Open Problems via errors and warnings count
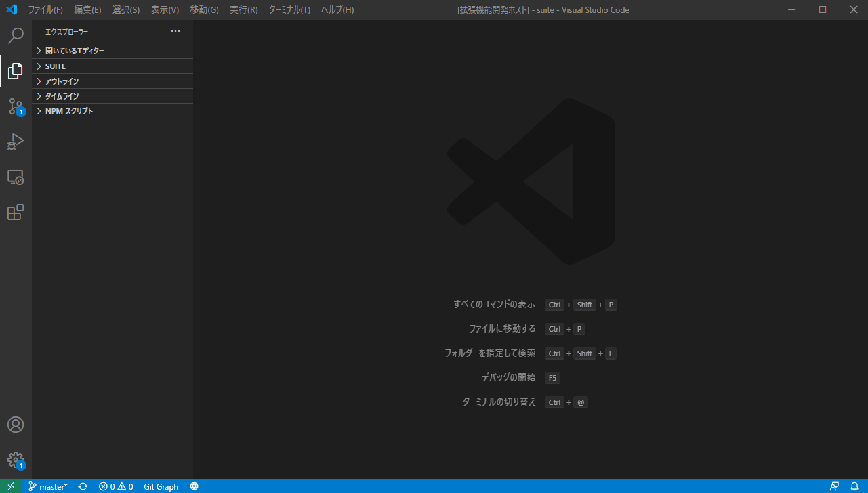Image resolution: width=868 pixels, height=493 pixels. click(116, 486)
